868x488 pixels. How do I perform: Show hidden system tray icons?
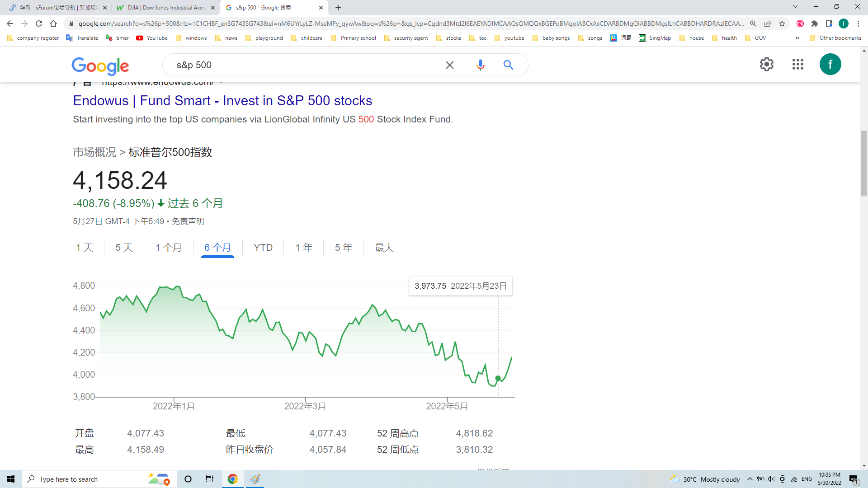pos(750,479)
